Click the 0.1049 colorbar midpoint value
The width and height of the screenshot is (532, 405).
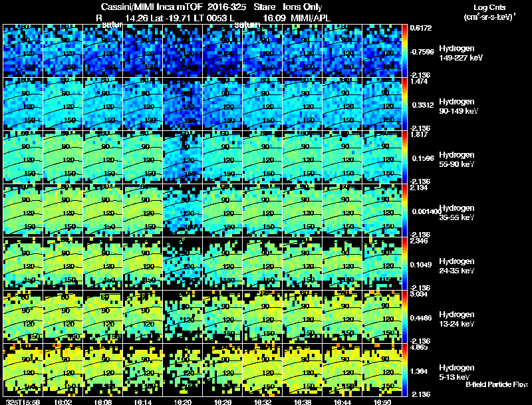421,265
